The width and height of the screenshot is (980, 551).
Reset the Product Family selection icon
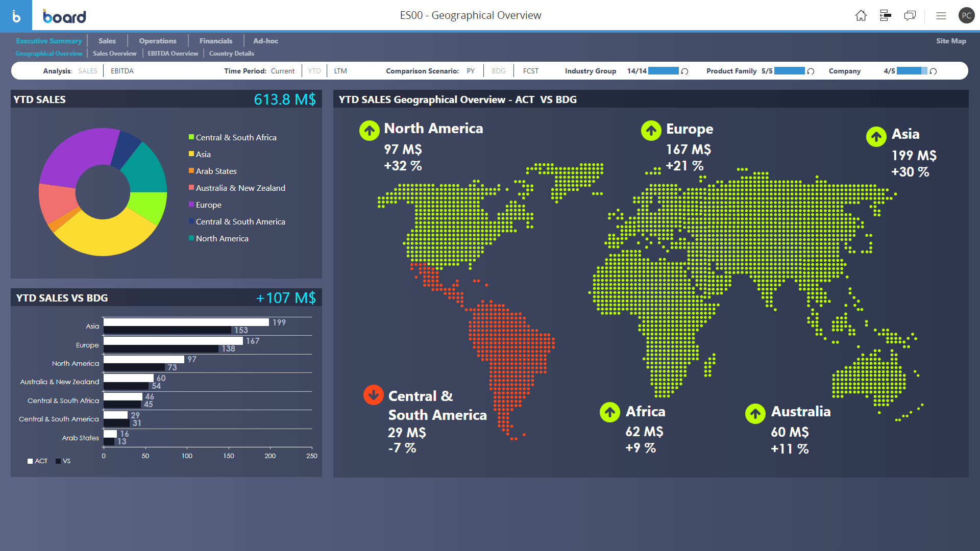[811, 71]
